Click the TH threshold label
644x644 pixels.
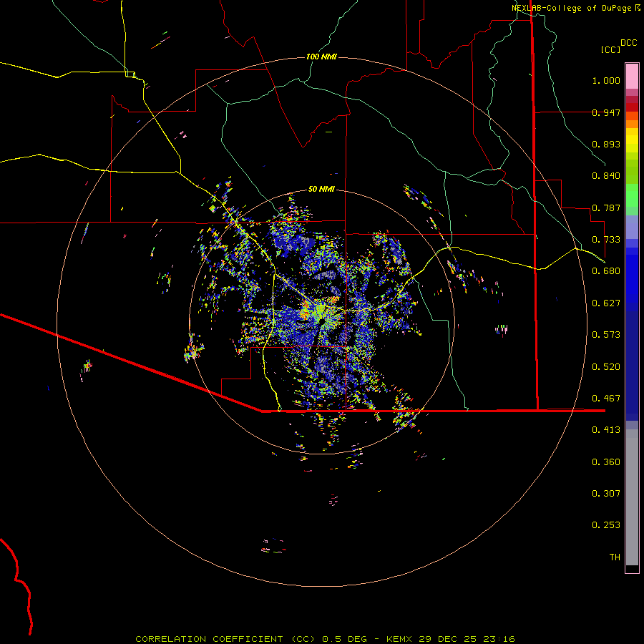615,557
